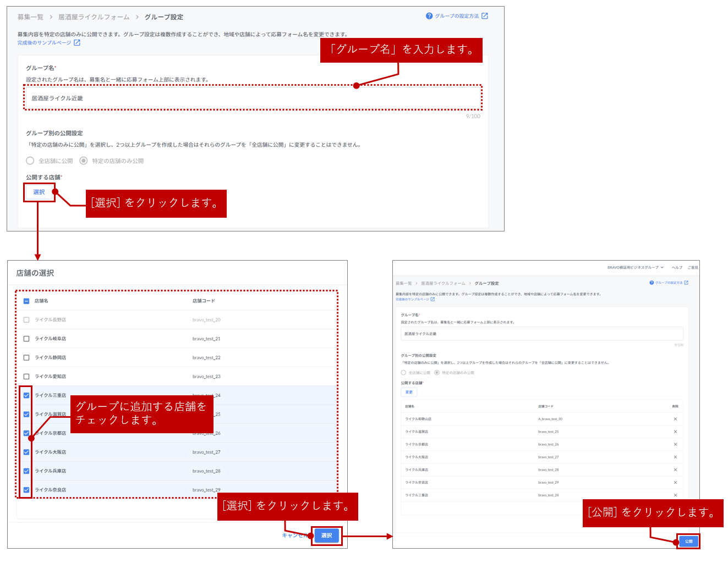Viewport: 728px width, 563px height.
Task: Click group name field containing 居酒屋ライクル近畿 in top panel
Action: pyautogui.click(x=253, y=98)
